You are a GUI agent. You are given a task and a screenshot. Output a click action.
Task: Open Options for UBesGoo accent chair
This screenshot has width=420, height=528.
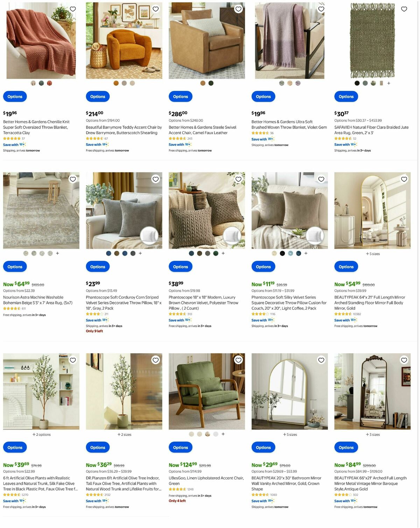click(x=180, y=447)
